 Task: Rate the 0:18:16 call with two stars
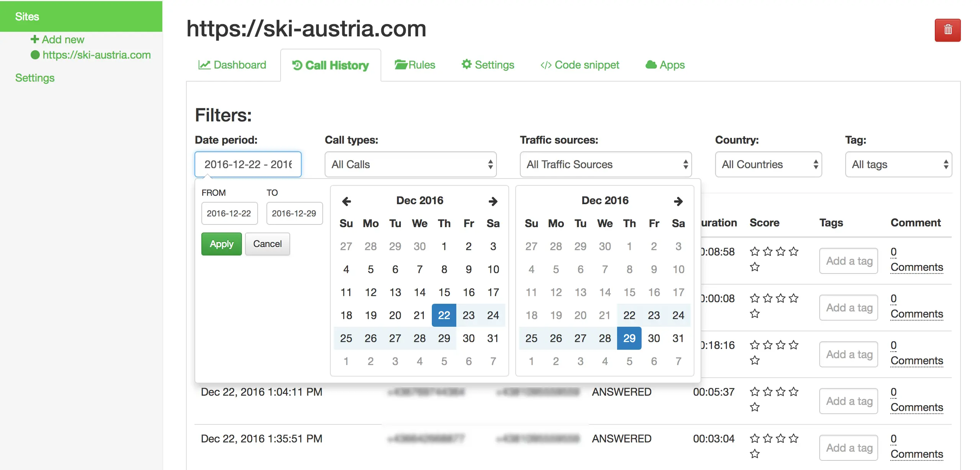click(768, 345)
